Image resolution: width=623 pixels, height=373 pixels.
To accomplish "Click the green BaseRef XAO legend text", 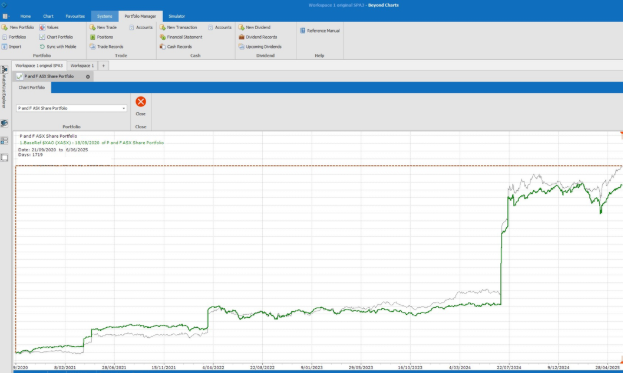I will pyautogui.click(x=92, y=143).
